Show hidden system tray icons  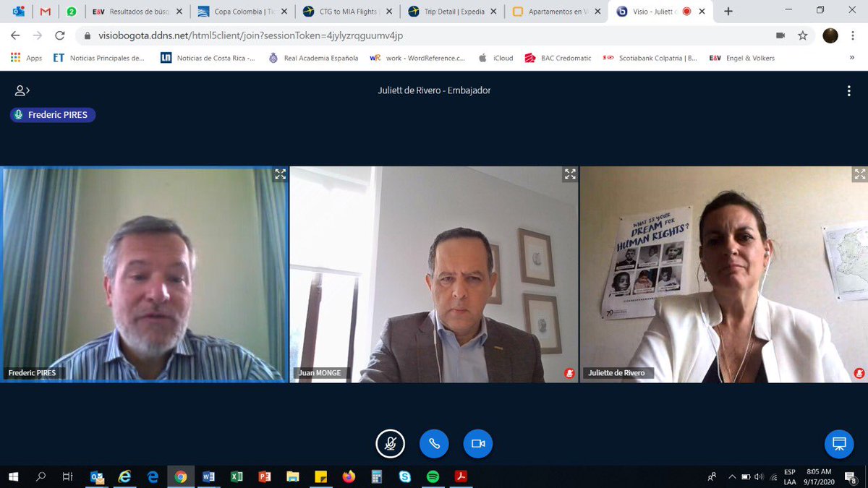[x=733, y=476]
